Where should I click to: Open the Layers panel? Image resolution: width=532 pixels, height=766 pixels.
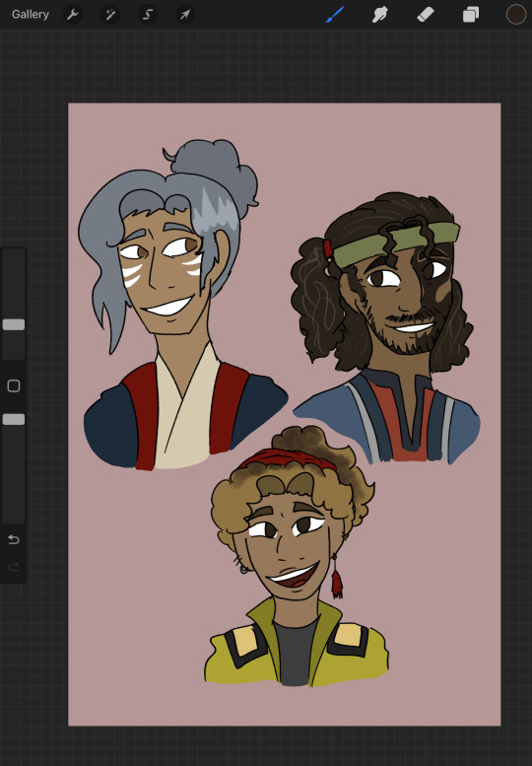471,15
